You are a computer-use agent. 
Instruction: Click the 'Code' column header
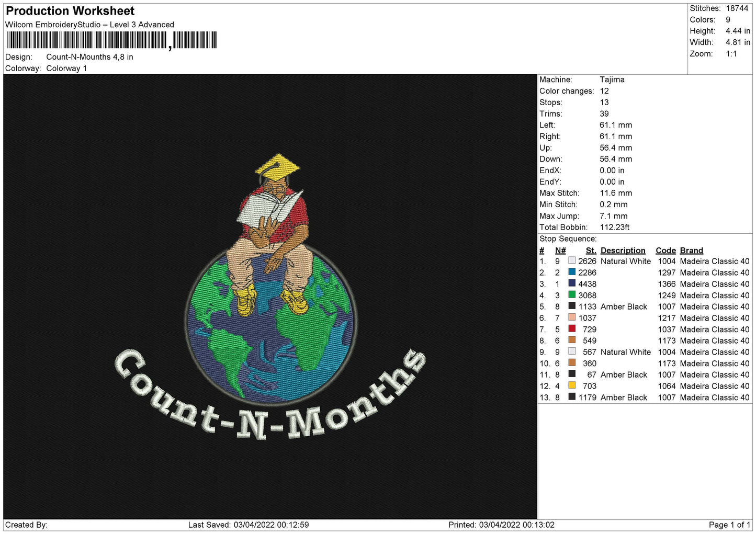pos(665,251)
